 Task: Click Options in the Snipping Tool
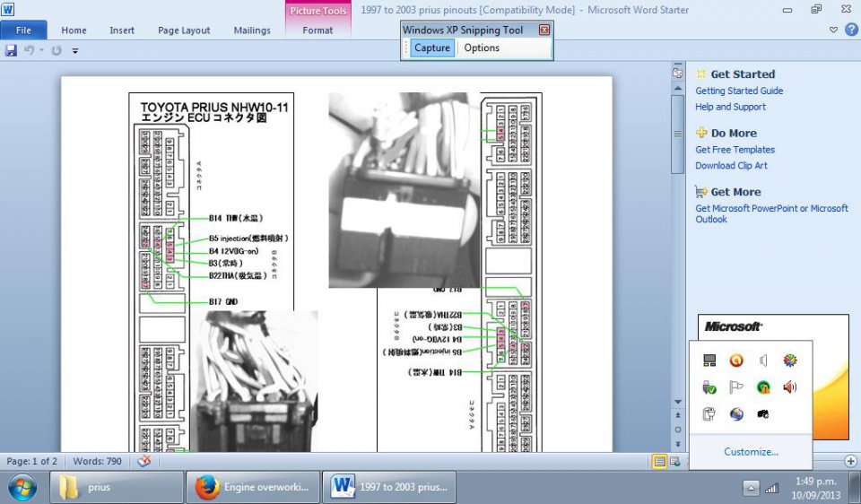482,48
